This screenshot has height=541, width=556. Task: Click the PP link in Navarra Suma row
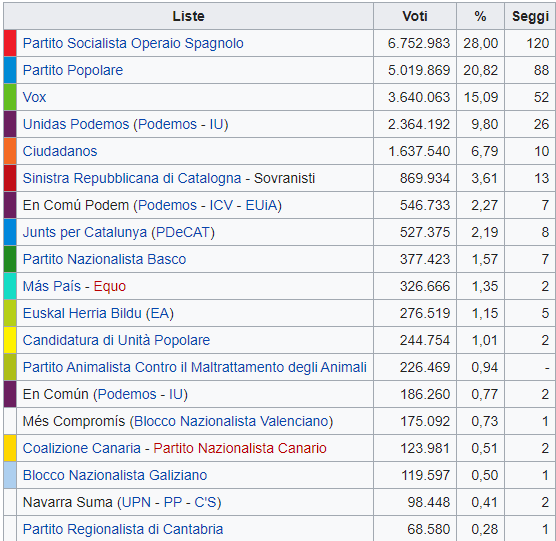click(x=173, y=502)
